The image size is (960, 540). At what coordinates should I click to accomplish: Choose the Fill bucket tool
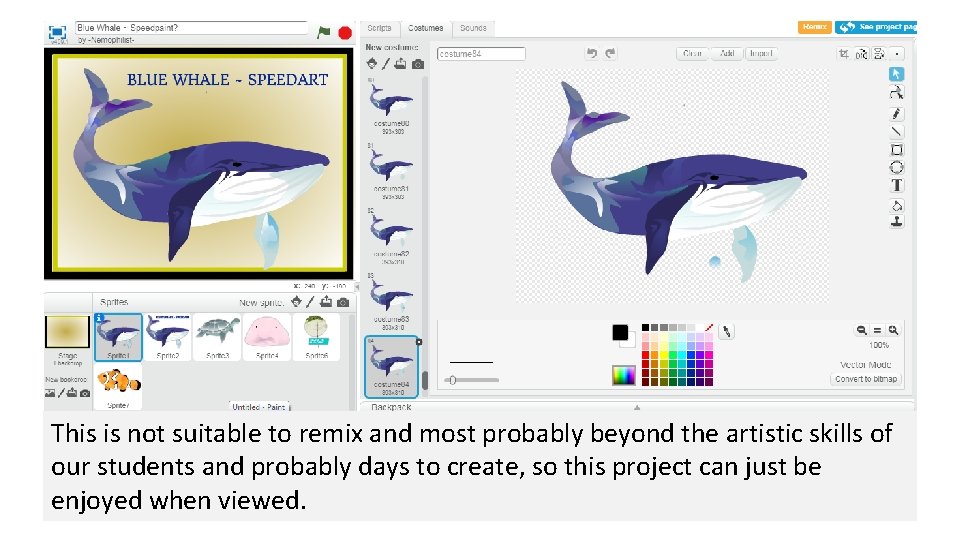[x=896, y=205]
